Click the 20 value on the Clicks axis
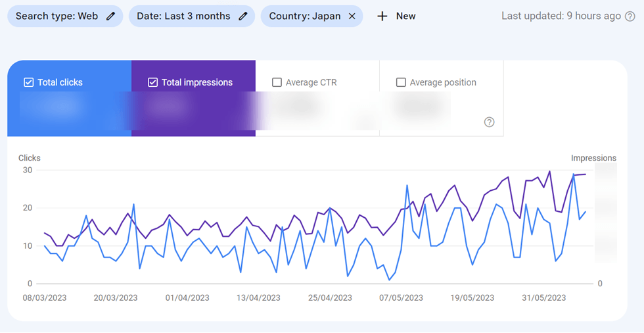 [x=28, y=207]
